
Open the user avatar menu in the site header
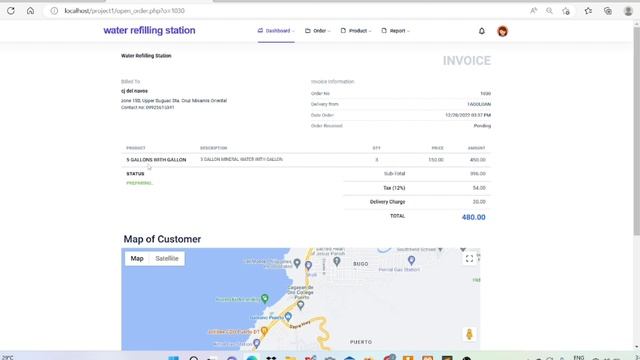pos(502,31)
